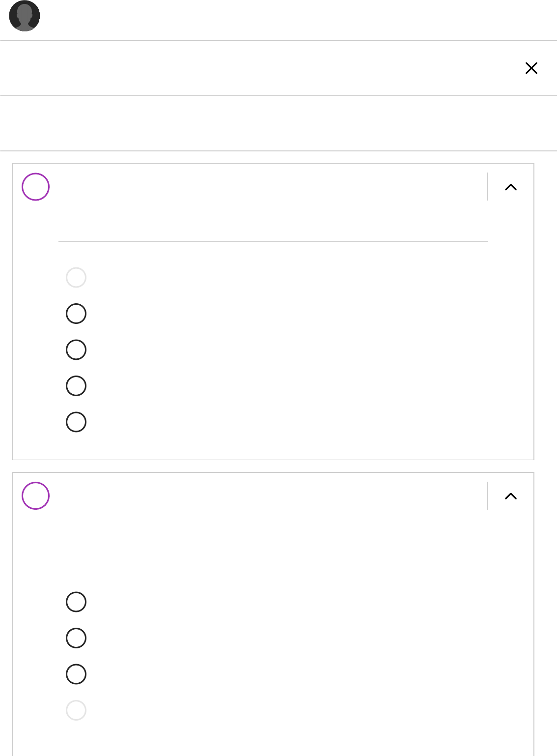
Task: Open the user profile avatar
Action: point(25,16)
